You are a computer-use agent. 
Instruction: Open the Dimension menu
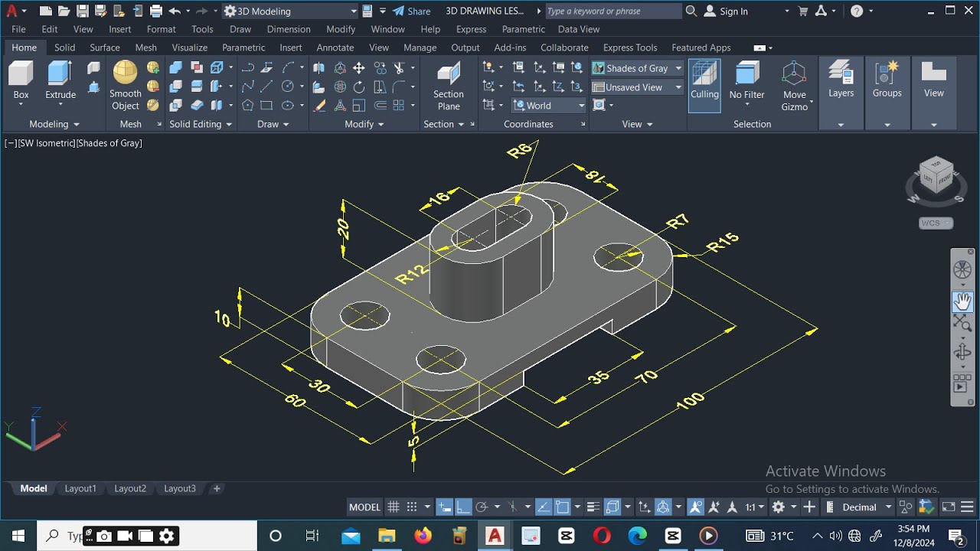[x=289, y=29]
